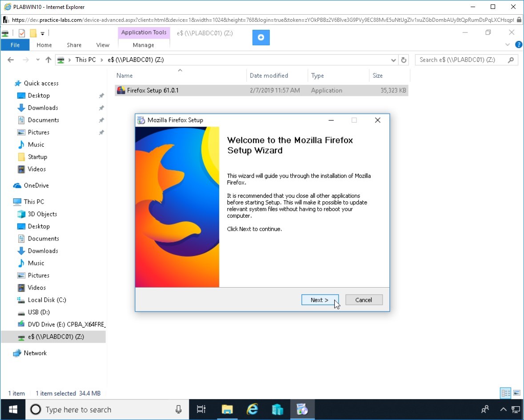Open pinned Desktop under Quick access
The image size is (524, 420).
tap(39, 96)
